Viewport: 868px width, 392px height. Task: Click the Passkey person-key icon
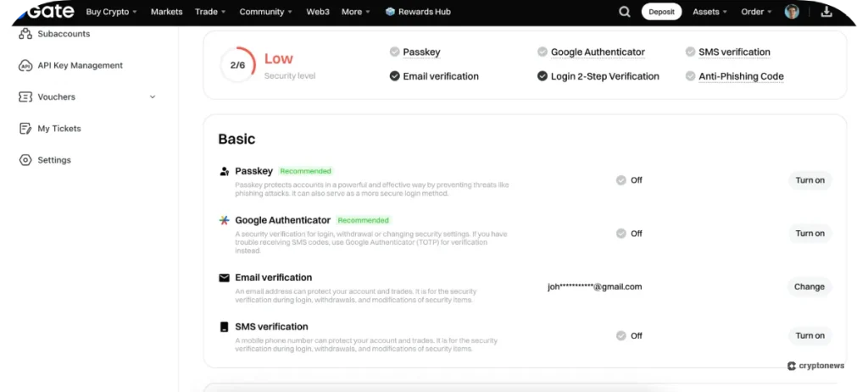click(x=224, y=171)
